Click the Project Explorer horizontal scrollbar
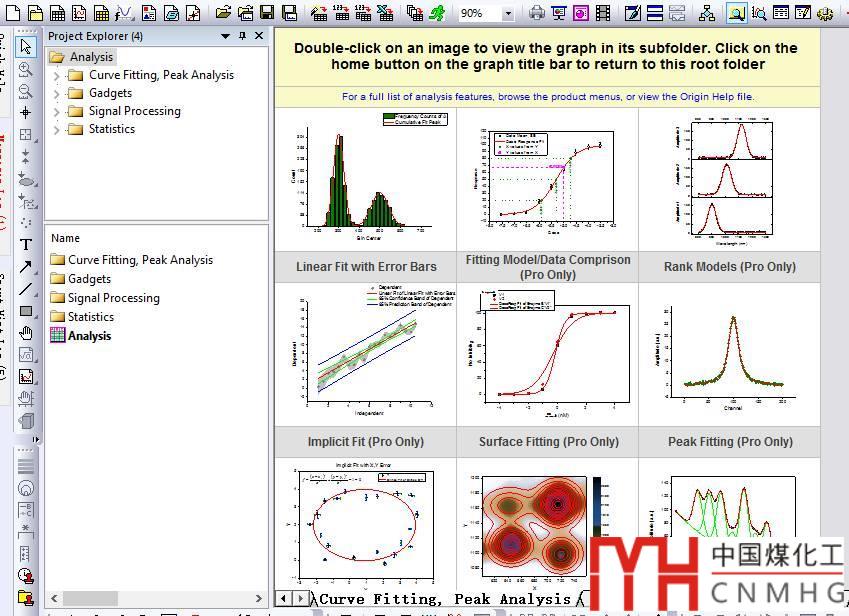The height and width of the screenshot is (616, 849). [156, 598]
